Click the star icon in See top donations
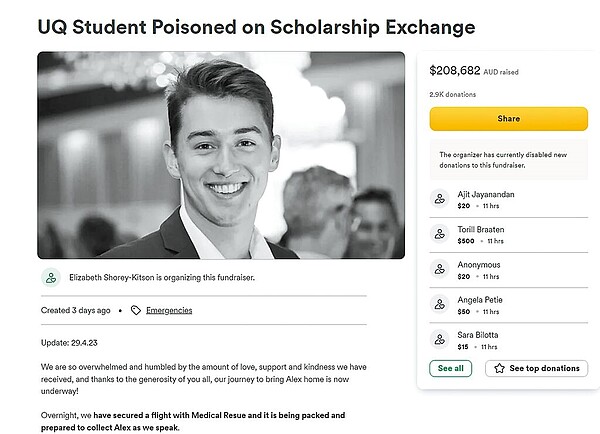Screen dimensions: 600x434 [x=499, y=368]
